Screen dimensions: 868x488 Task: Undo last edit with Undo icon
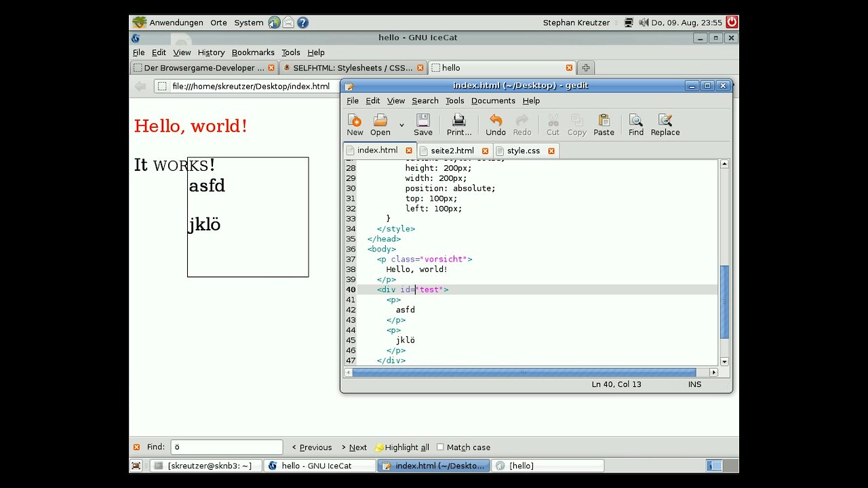coord(496,125)
